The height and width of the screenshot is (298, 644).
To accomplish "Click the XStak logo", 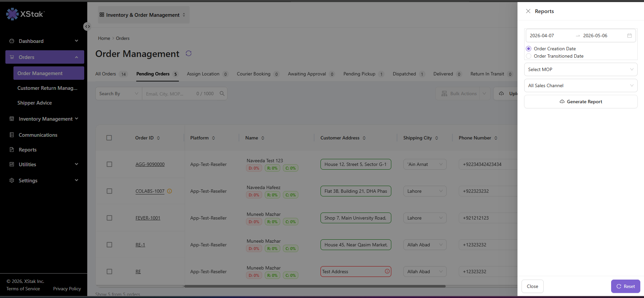I will [25, 14].
